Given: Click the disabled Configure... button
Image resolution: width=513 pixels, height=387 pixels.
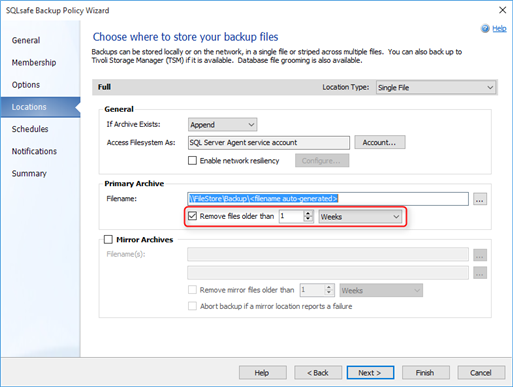Looking at the screenshot, I should tap(322, 161).
